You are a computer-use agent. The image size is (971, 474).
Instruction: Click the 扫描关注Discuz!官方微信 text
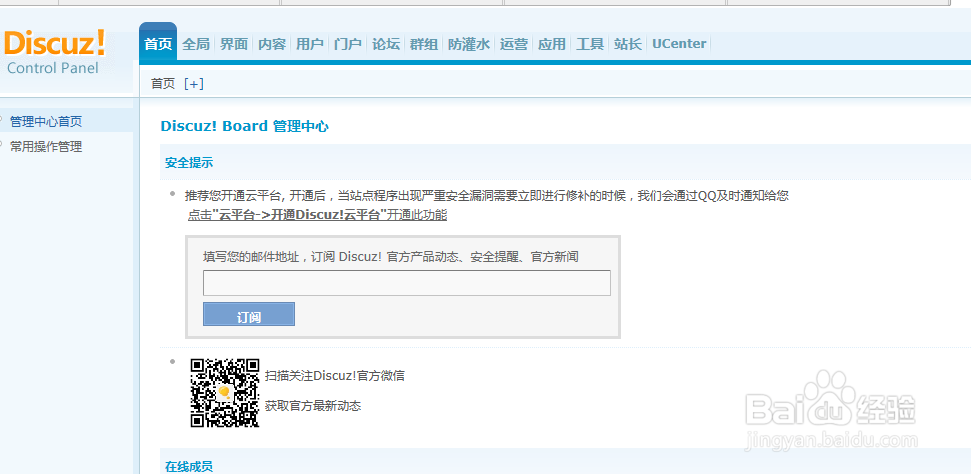334,375
